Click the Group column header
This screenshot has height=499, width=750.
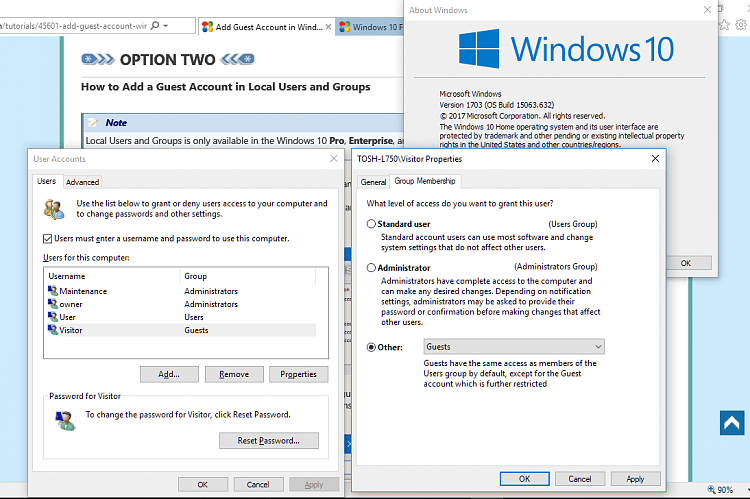pos(248,277)
